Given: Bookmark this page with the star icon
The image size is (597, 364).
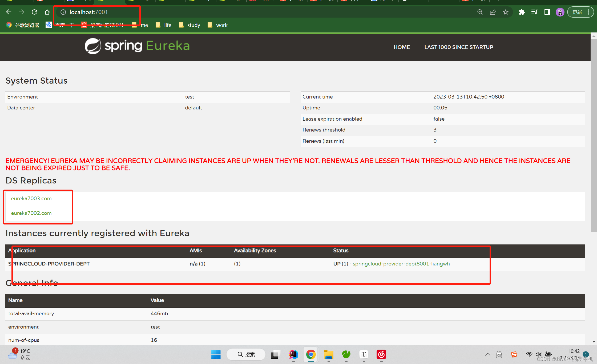Looking at the screenshot, I should click(506, 12).
